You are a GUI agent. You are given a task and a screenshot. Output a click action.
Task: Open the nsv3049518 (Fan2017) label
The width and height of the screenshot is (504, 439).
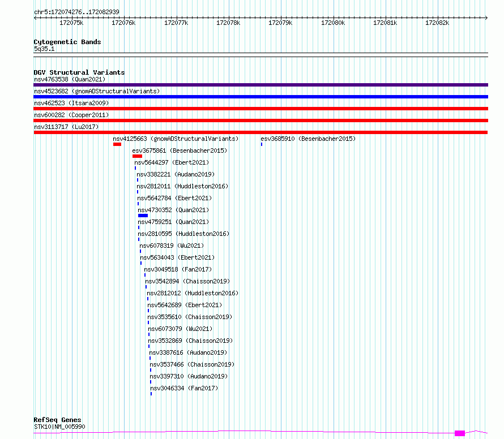click(178, 269)
